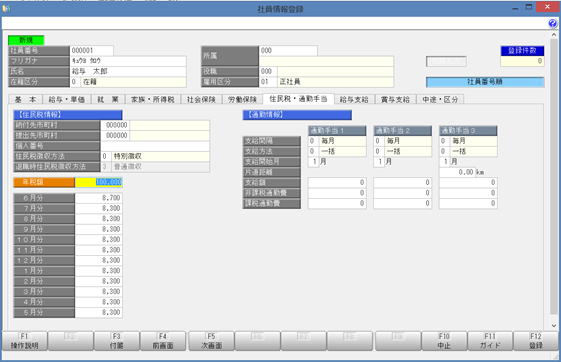Viewport: 561px width, 362px height.
Task: Click scrollbar down arrow at right edge
Action: (x=554, y=326)
